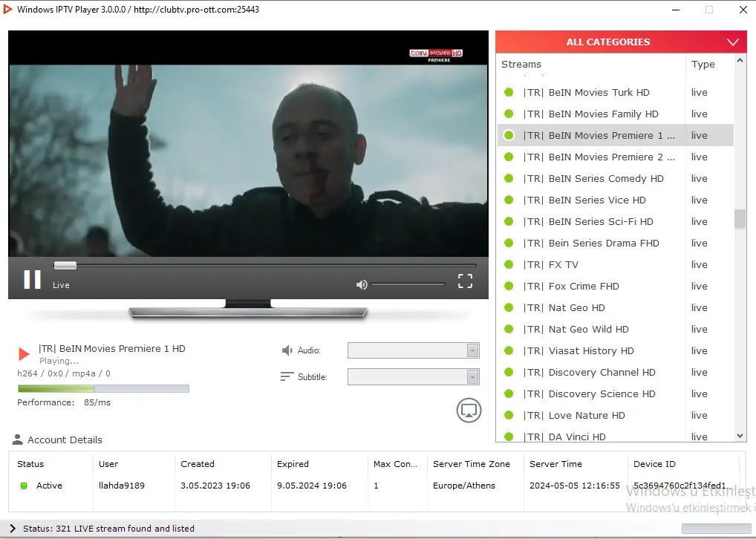Select Love Nature HD stream
The height and width of the screenshot is (539, 756).
615,415
